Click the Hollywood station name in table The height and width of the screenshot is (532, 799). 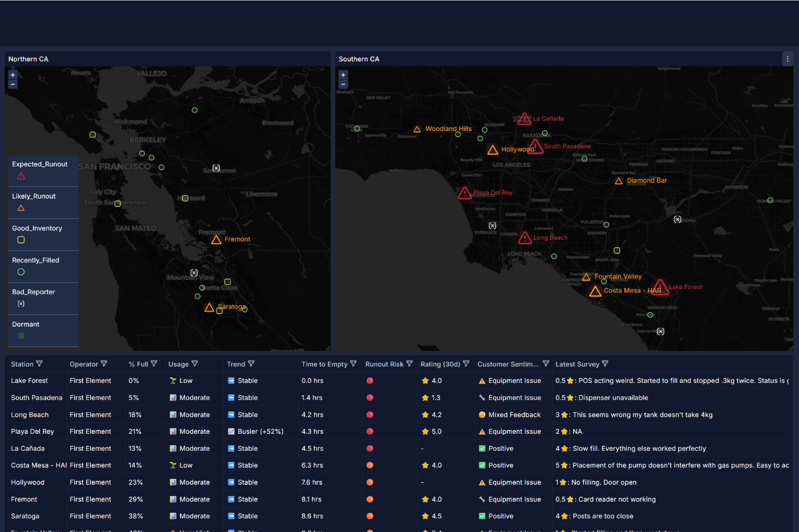27,482
